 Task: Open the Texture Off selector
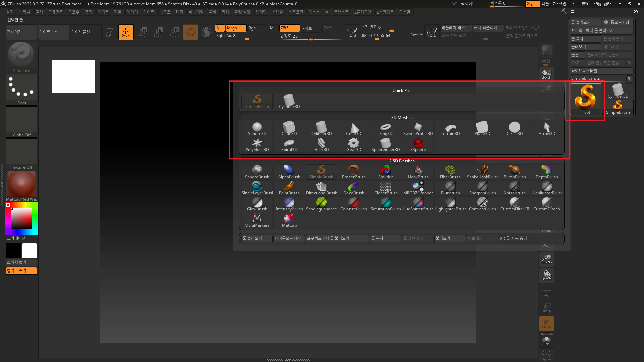[x=21, y=154]
